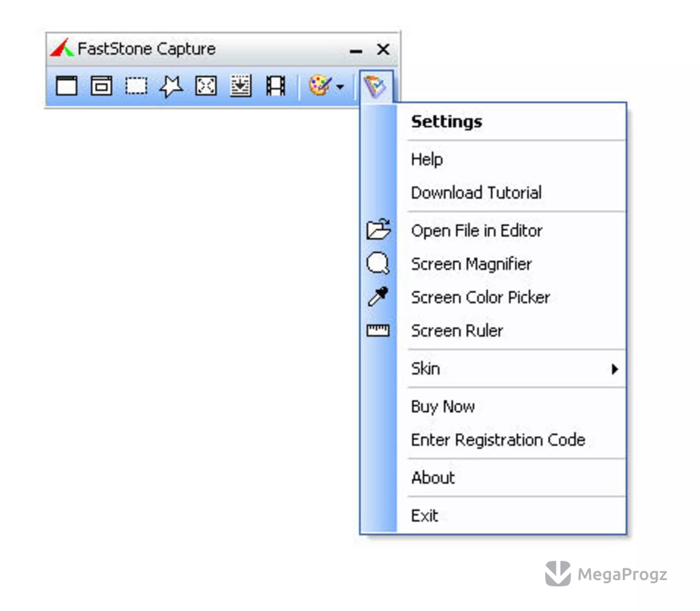
Task: Launch Screen Magnifier
Action: 511,264
